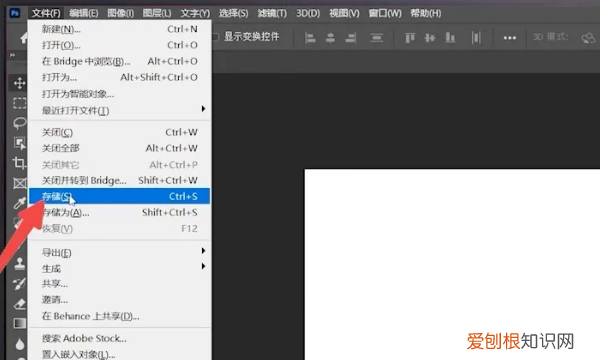Open the 3D(D) menu

(x=308, y=13)
